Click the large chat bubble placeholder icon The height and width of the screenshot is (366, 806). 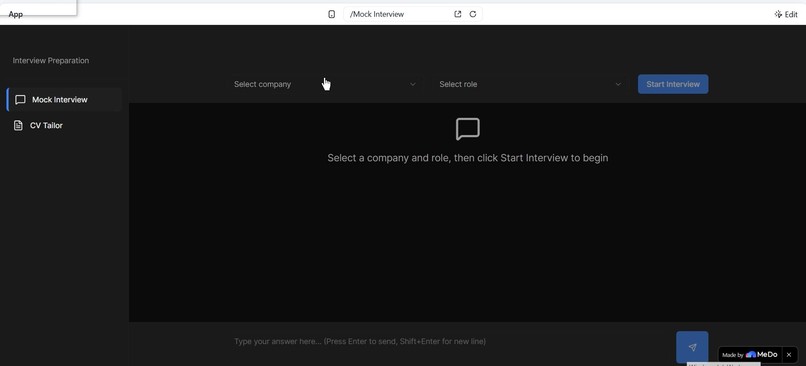(x=468, y=129)
